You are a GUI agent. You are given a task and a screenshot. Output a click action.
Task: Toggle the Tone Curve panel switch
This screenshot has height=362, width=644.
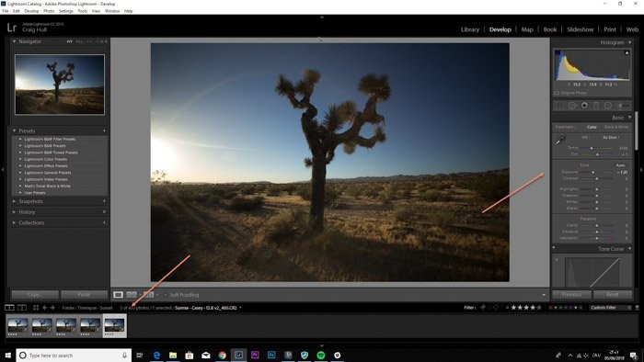click(554, 248)
